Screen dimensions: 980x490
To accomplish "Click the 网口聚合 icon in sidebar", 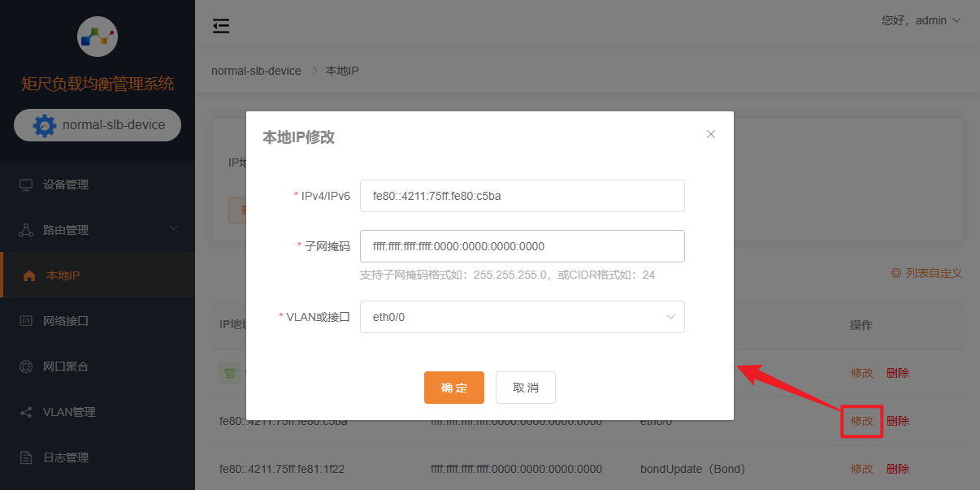I will tap(26, 366).
